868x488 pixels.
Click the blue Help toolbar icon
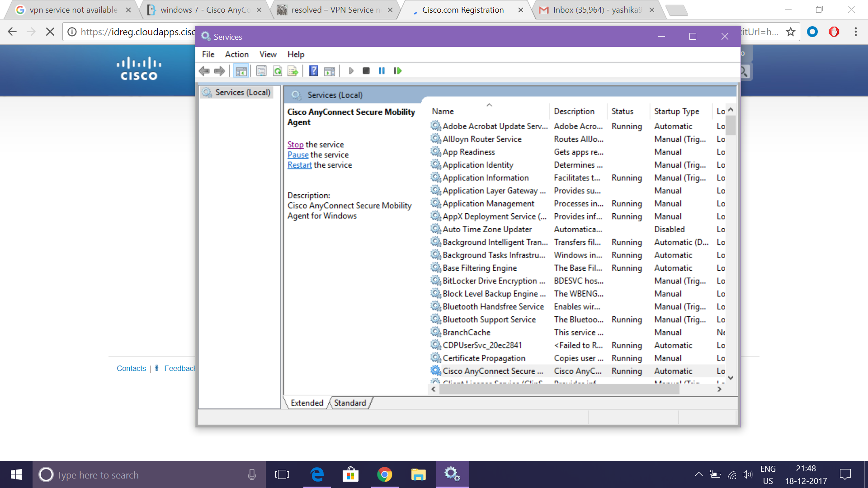313,71
